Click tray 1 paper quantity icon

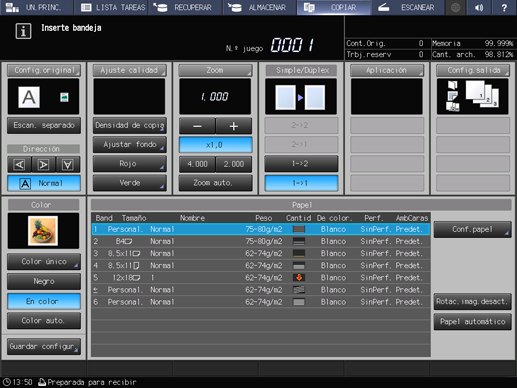point(299,229)
